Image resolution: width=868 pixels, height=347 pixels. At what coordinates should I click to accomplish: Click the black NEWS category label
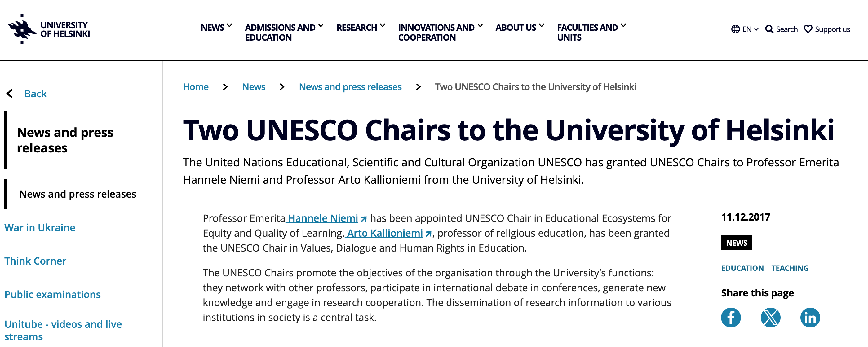point(736,243)
